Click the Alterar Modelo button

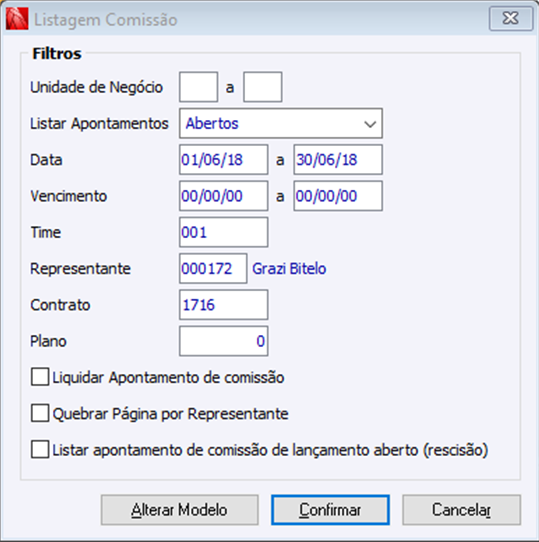click(179, 510)
